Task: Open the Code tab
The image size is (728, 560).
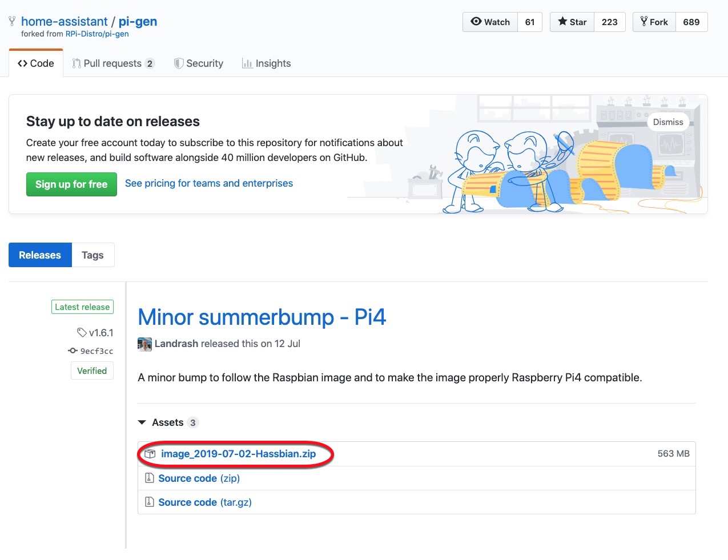Action: (36, 63)
